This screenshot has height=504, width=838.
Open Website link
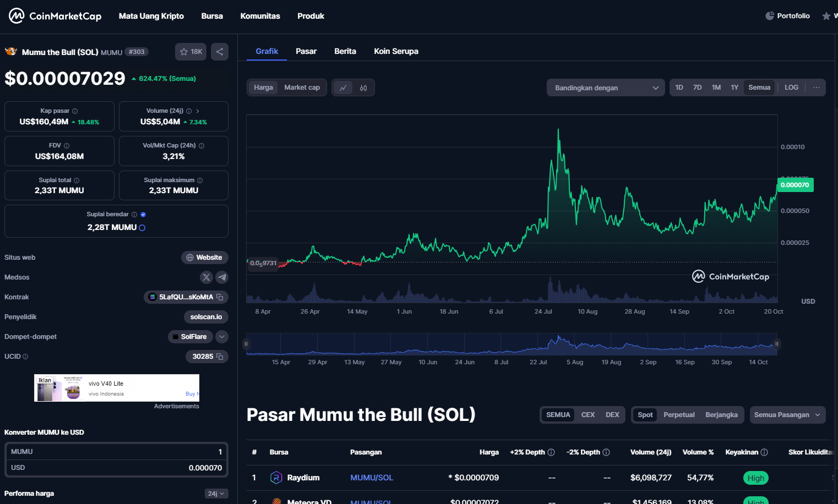click(x=204, y=258)
